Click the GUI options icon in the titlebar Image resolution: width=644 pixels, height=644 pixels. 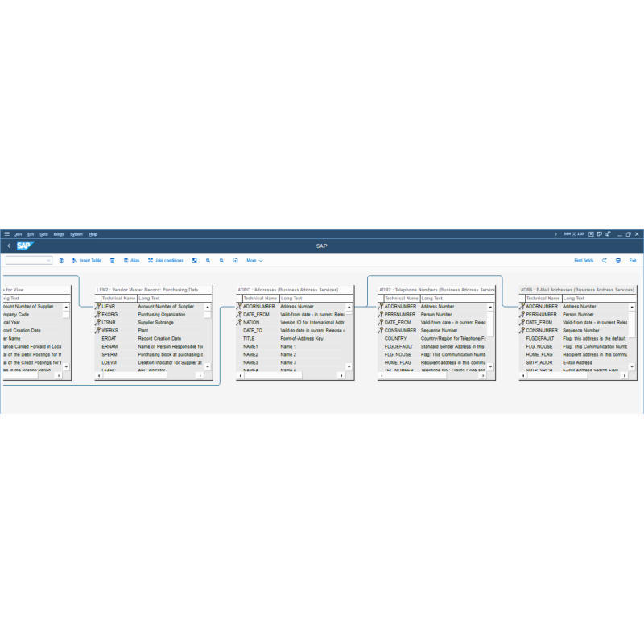[x=608, y=233]
